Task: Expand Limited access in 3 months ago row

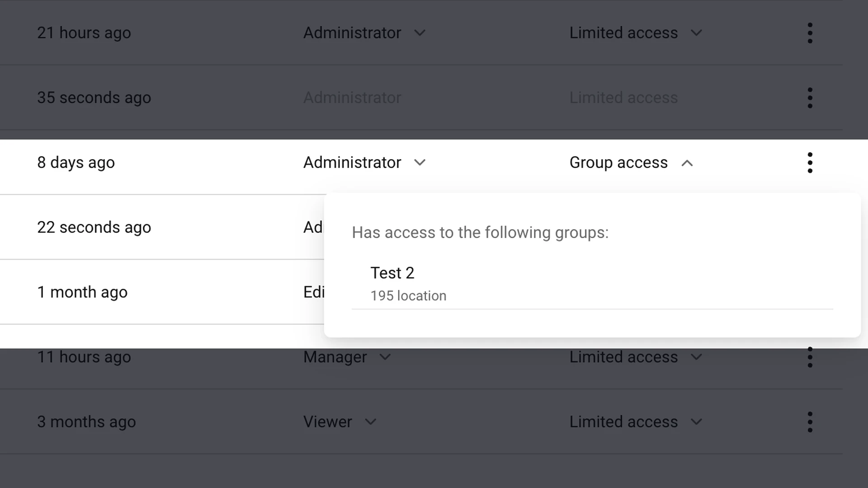Action: (697, 422)
